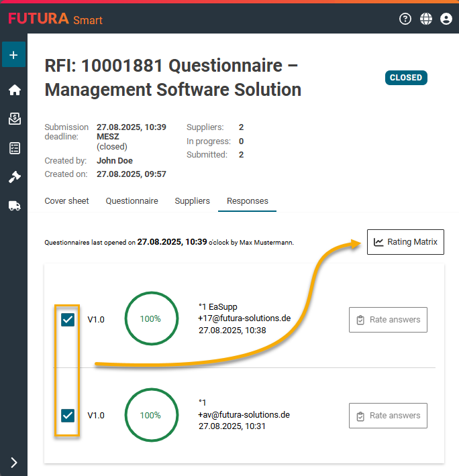Open help via the question mark icon
The width and height of the screenshot is (459, 476).
click(x=405, y=19)
